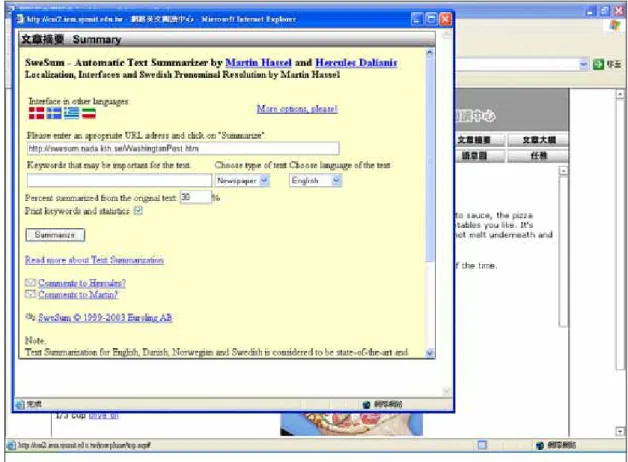Open the address bar dropdown in background browser
This screenshot has height=462, width=628.
point(584,64)
